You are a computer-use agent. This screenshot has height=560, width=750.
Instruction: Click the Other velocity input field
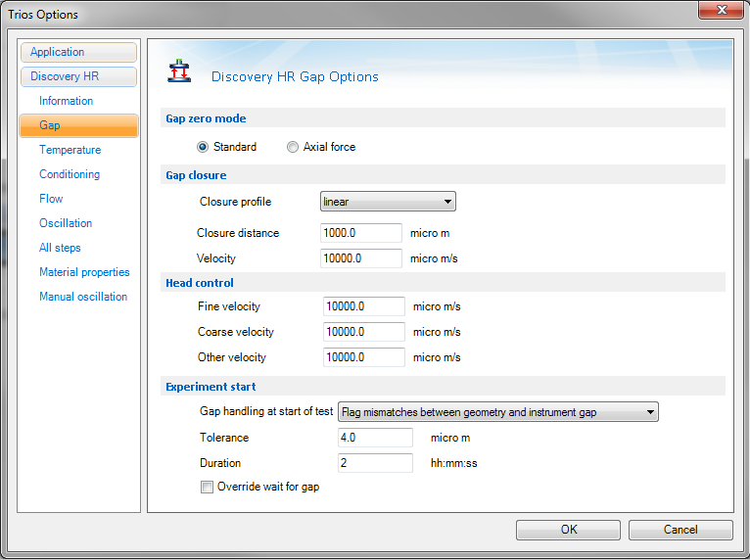(x=364, y=357)
